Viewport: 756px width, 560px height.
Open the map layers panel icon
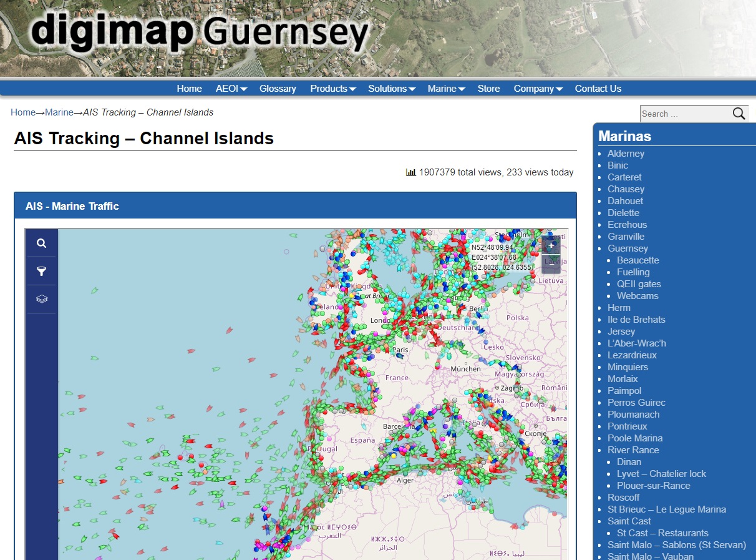(41, 299)
